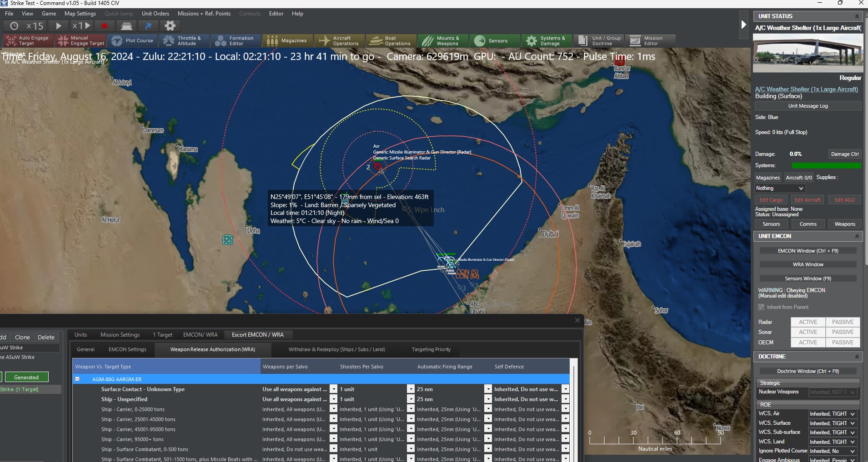
Task: Set Radar to ACTIVE
Action: [x=808, y=322]
